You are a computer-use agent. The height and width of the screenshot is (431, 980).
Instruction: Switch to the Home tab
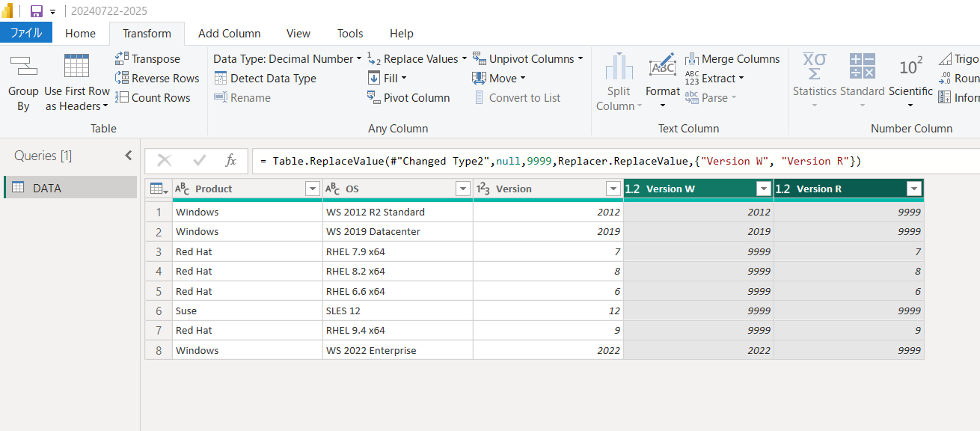pyautogui.click(x=80, y=33)
